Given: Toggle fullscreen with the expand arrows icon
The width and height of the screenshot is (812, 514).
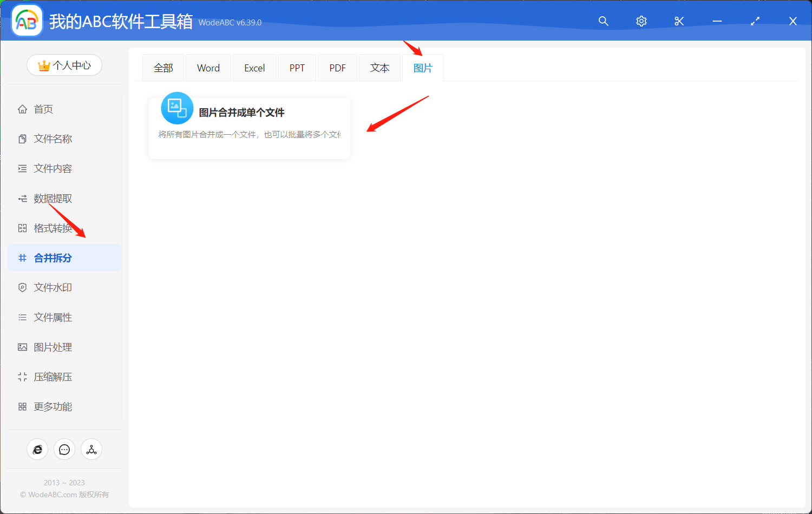Looking at the screenshot, I should [755, 21].
